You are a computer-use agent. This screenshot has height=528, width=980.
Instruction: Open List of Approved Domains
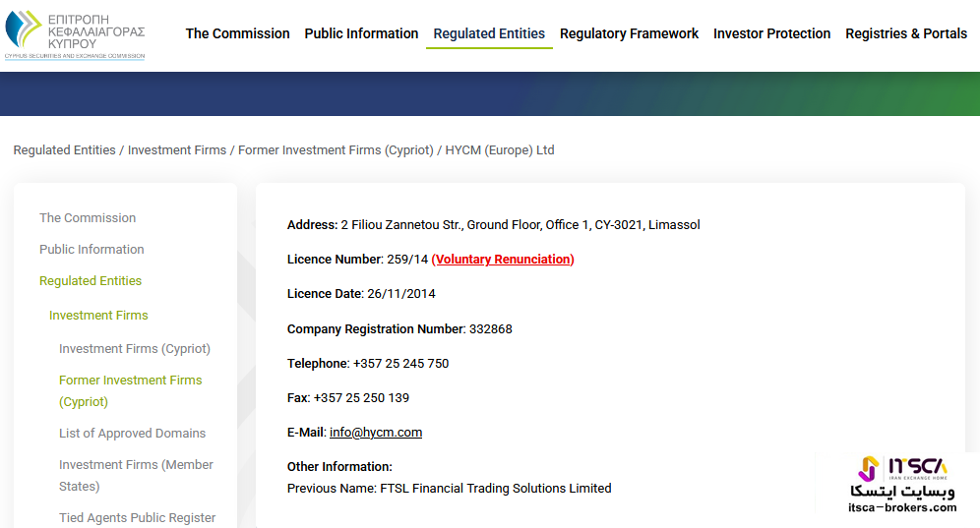pyautogui.click(x=132, y=433)
